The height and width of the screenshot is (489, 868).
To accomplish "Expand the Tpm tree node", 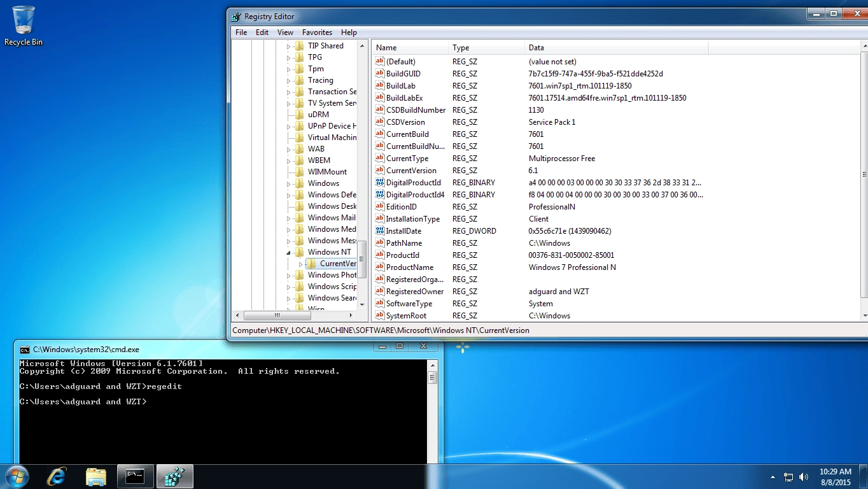I will (x=288, y=69).
